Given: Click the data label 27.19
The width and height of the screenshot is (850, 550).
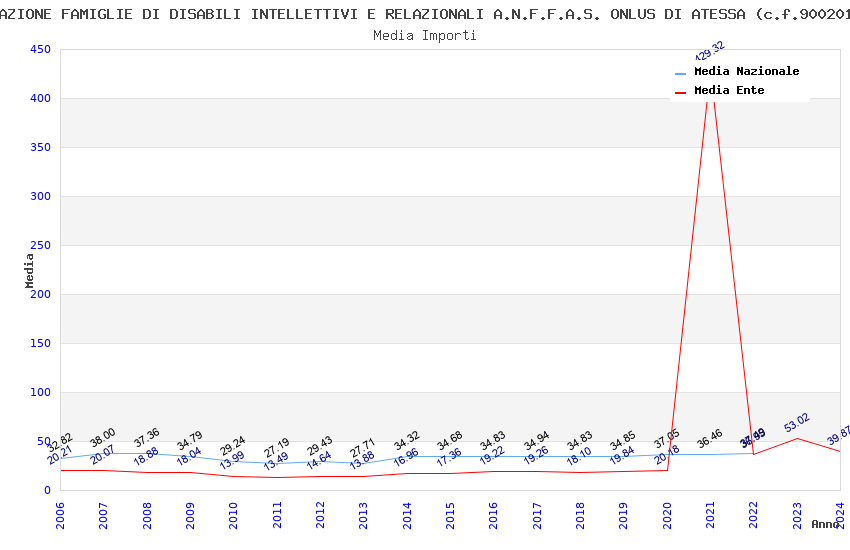Looking at the screenshot, I should [x=276, y=448].
